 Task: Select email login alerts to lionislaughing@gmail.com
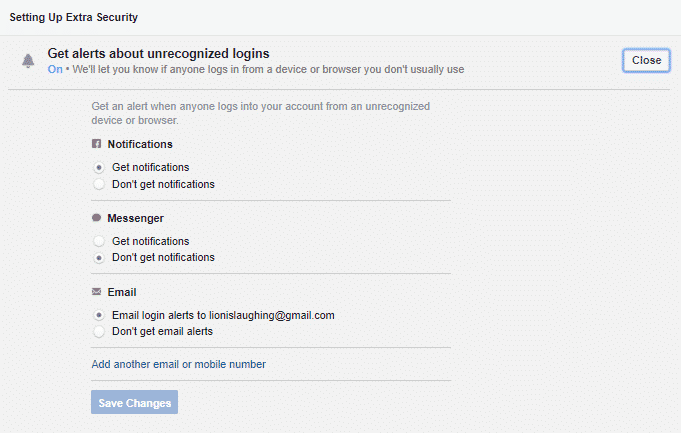click(x=99, y=315)
